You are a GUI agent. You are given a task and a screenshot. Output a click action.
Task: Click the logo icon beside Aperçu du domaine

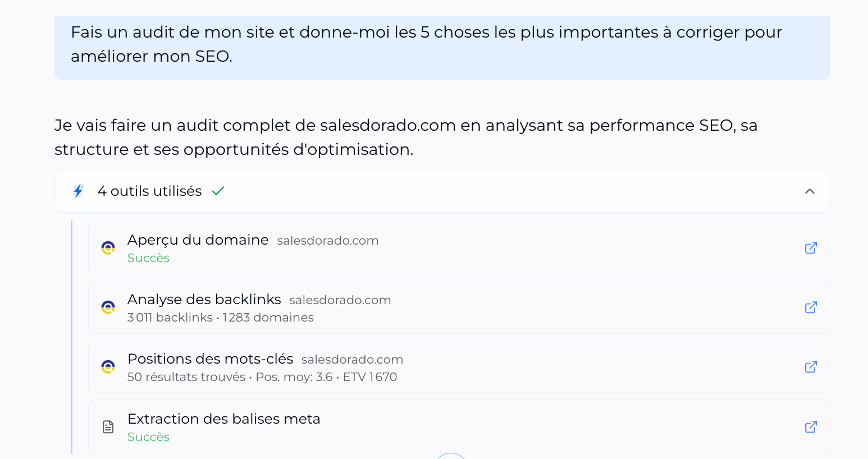coord(108,248)
